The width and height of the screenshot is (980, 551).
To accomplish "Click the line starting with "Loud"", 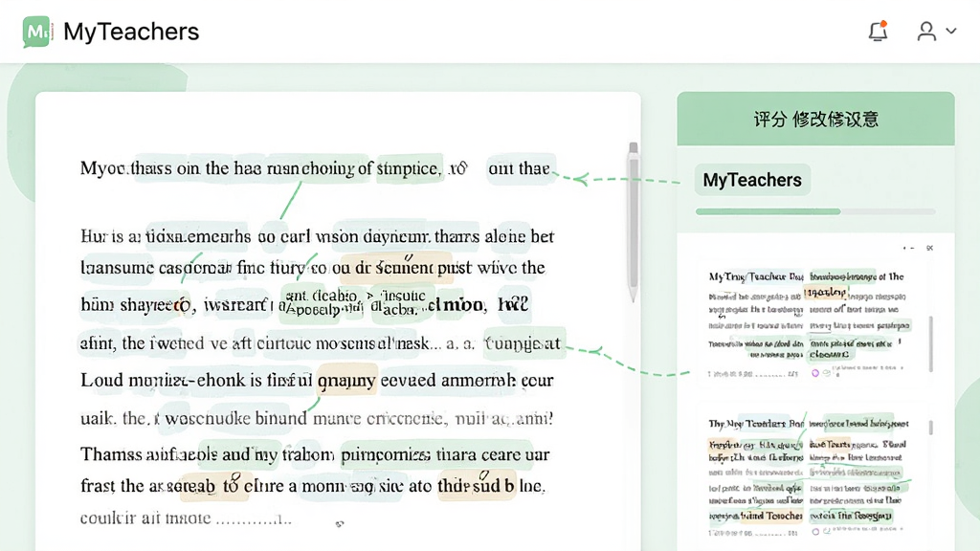I will (317, 381).
